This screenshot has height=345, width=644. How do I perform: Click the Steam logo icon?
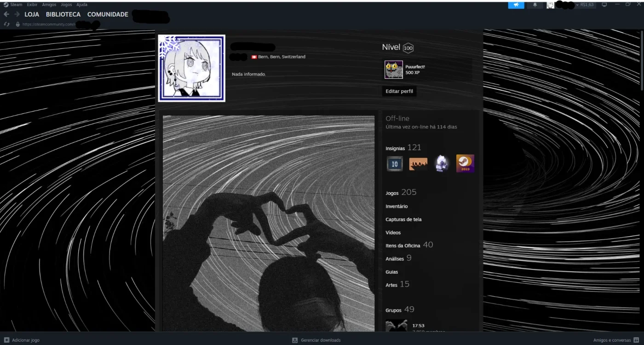6,5
